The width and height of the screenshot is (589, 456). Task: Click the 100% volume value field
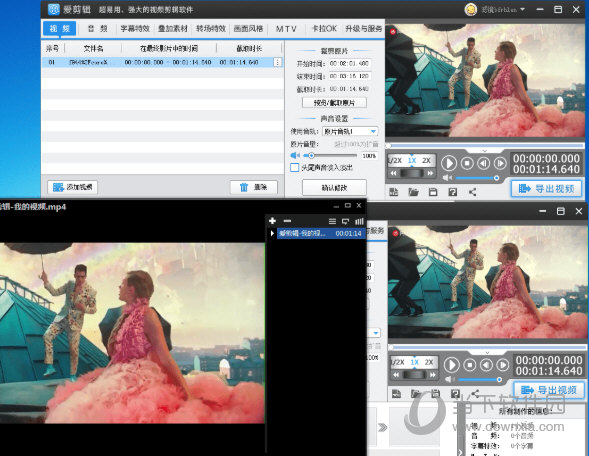369,156
